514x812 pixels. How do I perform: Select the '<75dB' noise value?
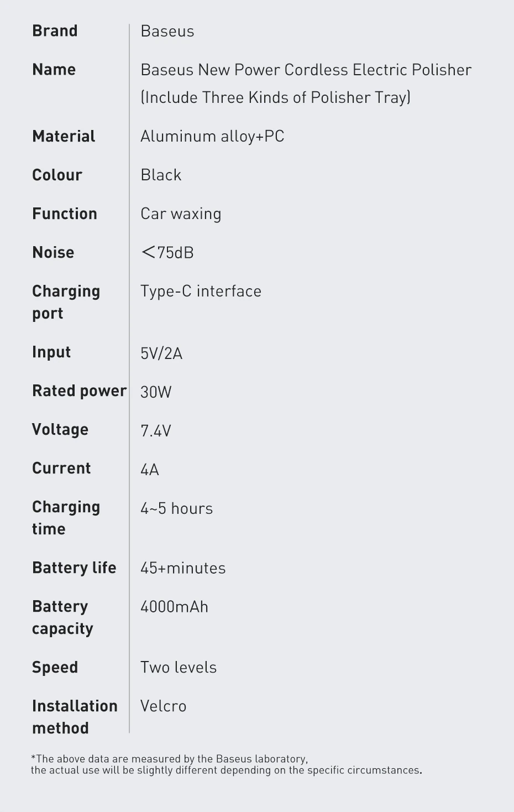(x=167, y=253)
